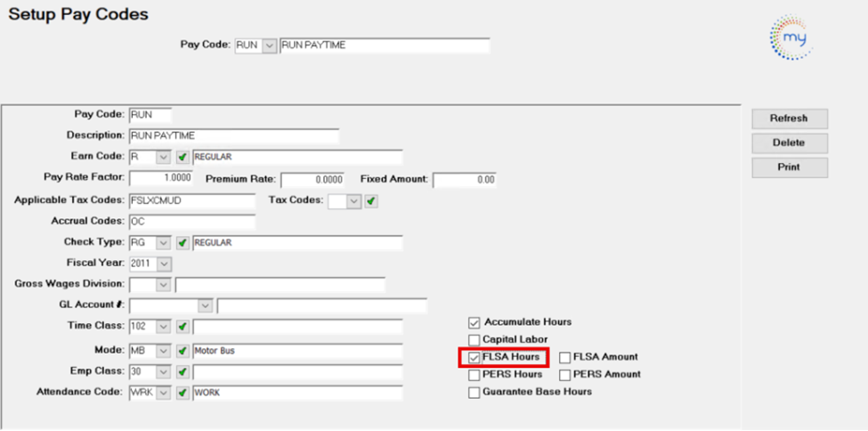Click into the Description text field

233,136
